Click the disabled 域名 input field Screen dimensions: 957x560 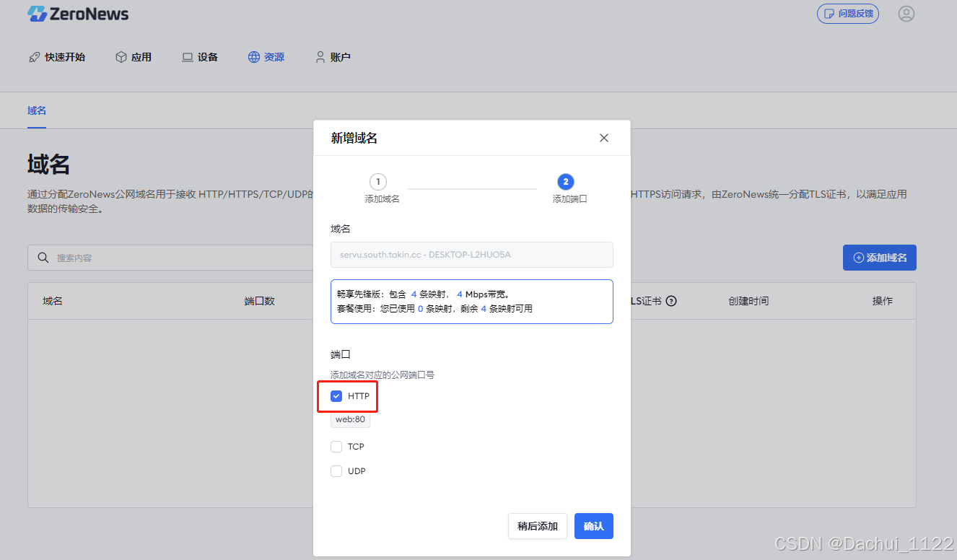(472, 255)
